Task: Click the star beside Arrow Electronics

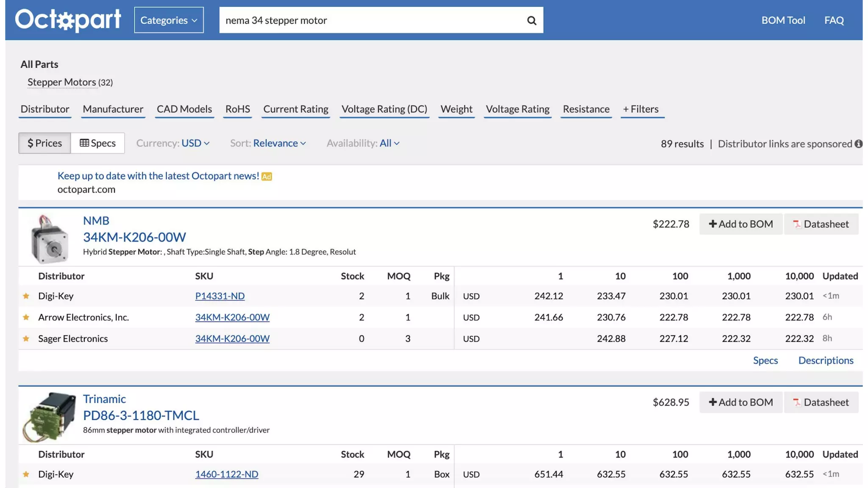Action: coord(26,317)
